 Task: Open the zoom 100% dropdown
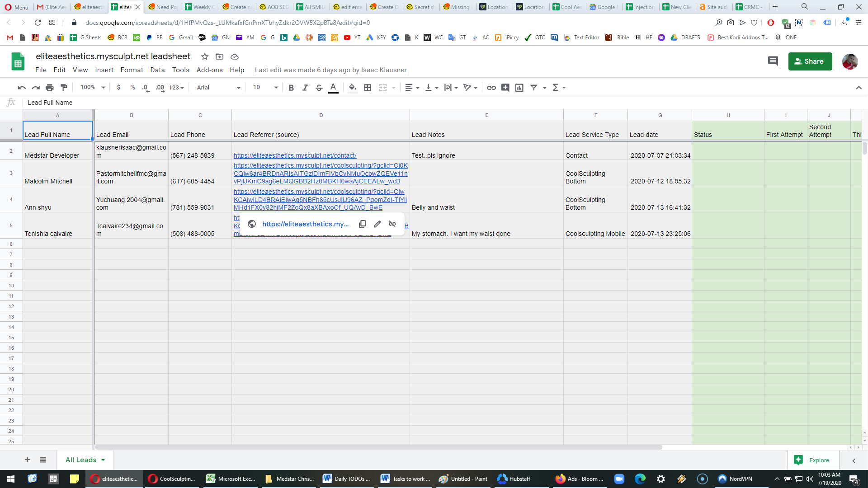[x=93, y=88]
